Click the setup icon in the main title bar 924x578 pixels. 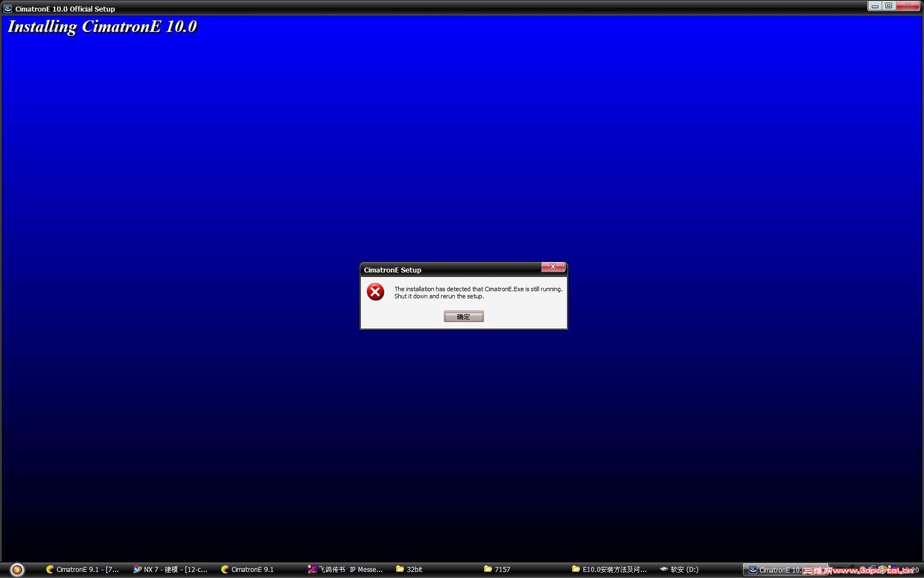[8, 9]
